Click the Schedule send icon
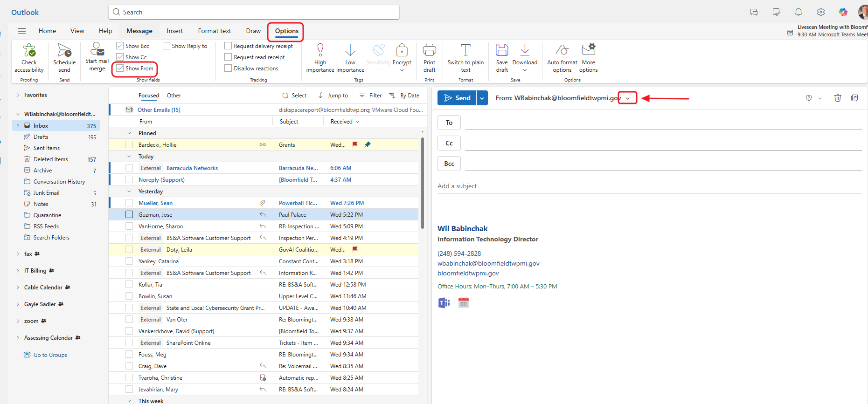Image resolution: width=868 pixels, height=404 pixels. click(64, 50)
